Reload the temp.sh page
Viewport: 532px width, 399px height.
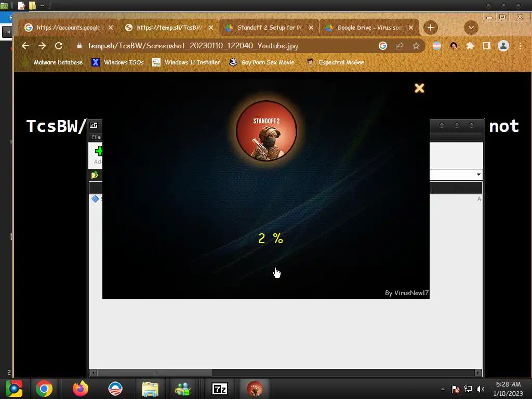click(59, 46)
